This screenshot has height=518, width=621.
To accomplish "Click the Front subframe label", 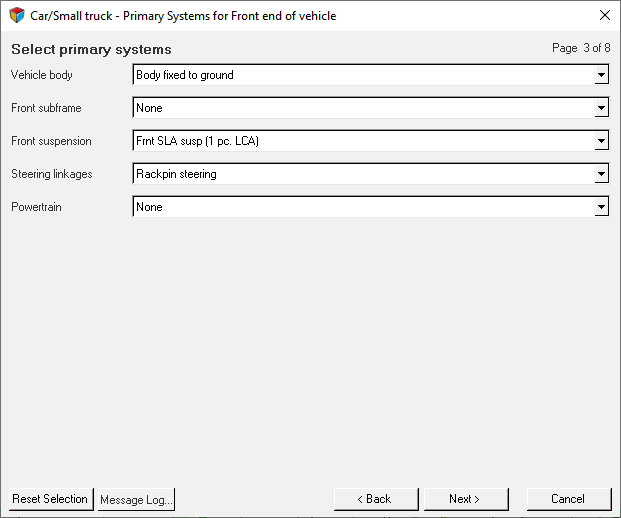I will [46, 108].
